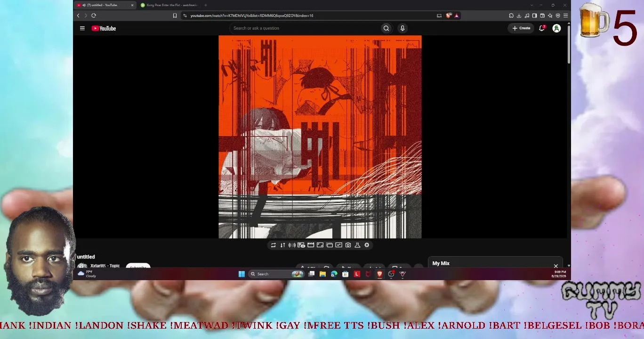Open enhancer settings gear under the video
Image resolution: width=644 pixels, height=339 pixels.
click(x=367, y=245)
